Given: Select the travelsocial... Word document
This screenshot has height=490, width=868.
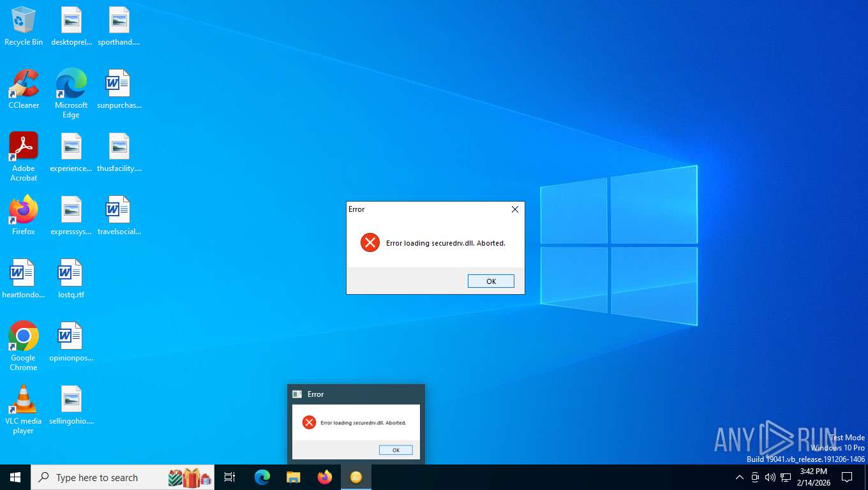Looking at the screenshot, I should tap(119, 216).
